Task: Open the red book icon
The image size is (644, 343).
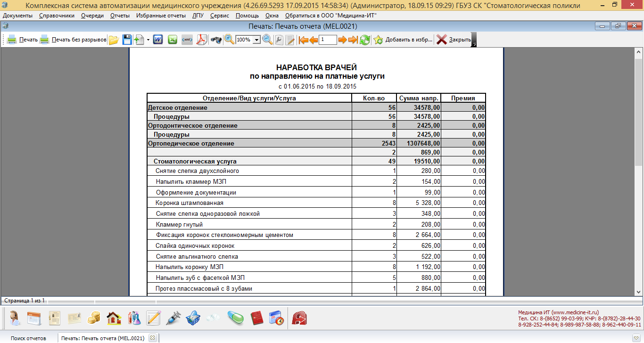Action: (x=256, y=318)
